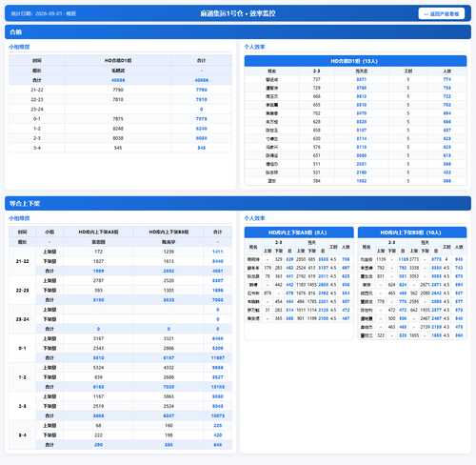Click the cell showing 68
Screen dimensions: 476x465
pos(98,425)
